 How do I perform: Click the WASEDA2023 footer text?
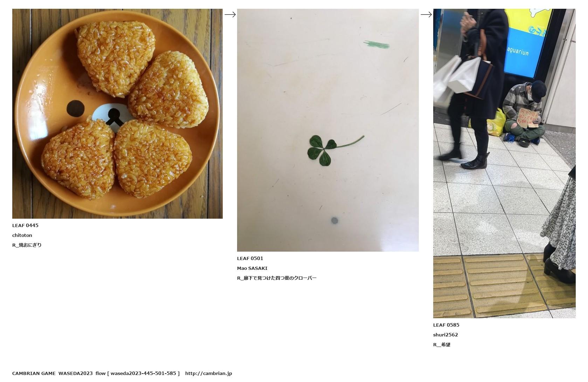click(76, 373)
